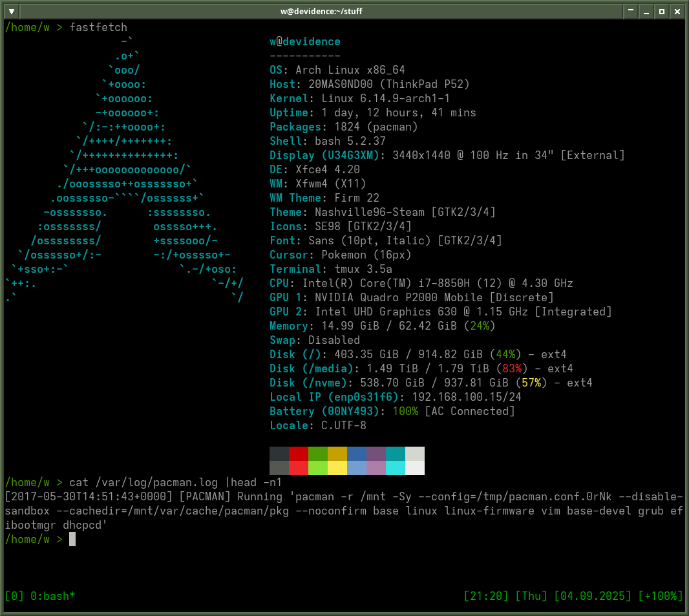Click the tmux weekday [Thu] indicator

click(x=531, y=596)
